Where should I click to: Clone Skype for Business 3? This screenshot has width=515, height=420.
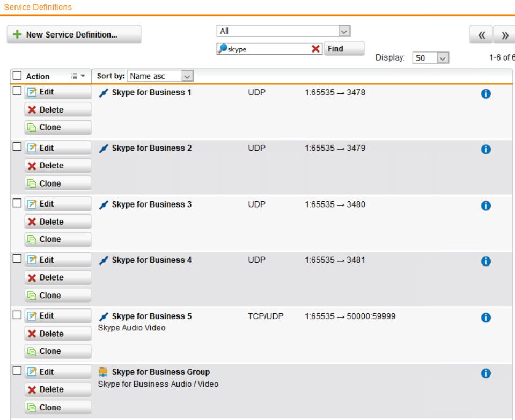pos(58,239)
